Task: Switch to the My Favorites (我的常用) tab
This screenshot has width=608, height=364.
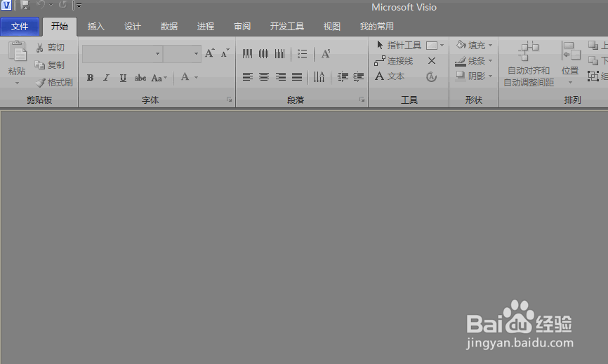Action: (x=376, y=27)
